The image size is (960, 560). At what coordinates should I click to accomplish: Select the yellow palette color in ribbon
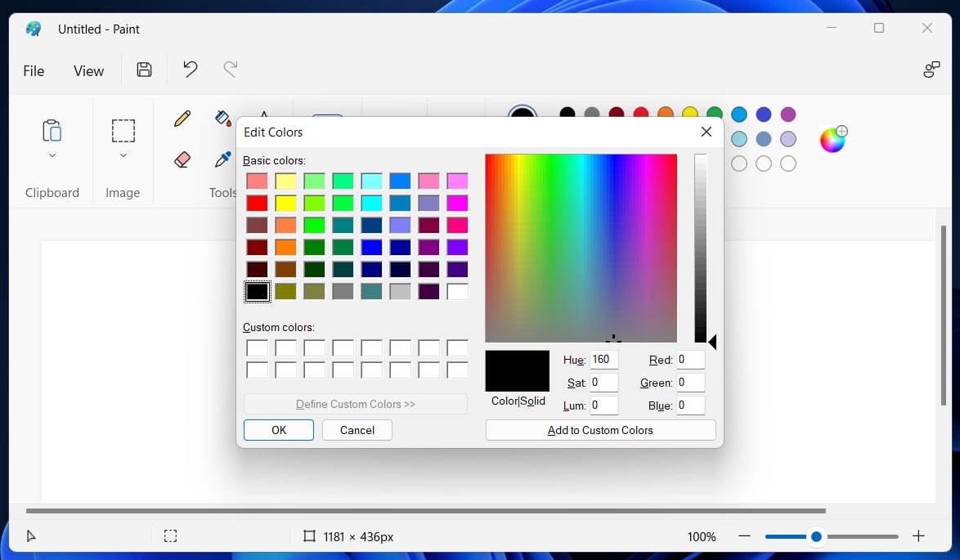[690, 113]
